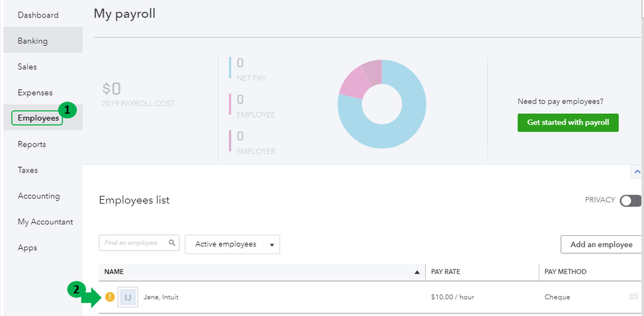644x316 pixels.
Task: Select Reports from the left navigation
Action: click(x=32, y=144)
